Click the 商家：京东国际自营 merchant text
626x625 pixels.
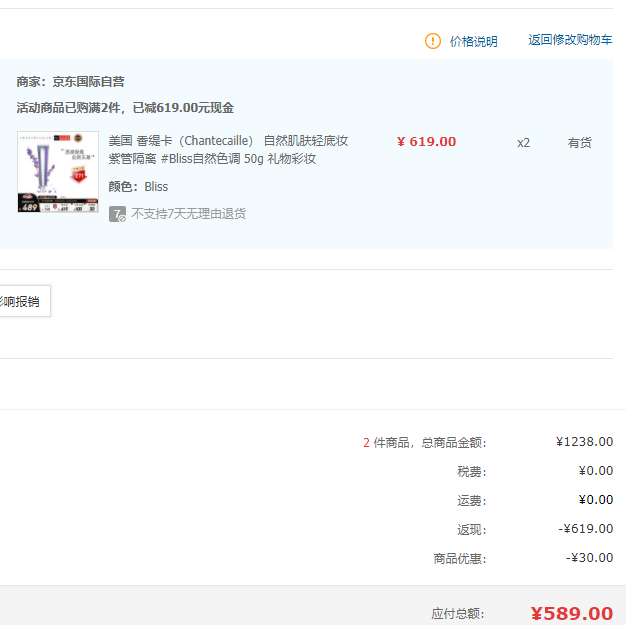pos(70,82)
